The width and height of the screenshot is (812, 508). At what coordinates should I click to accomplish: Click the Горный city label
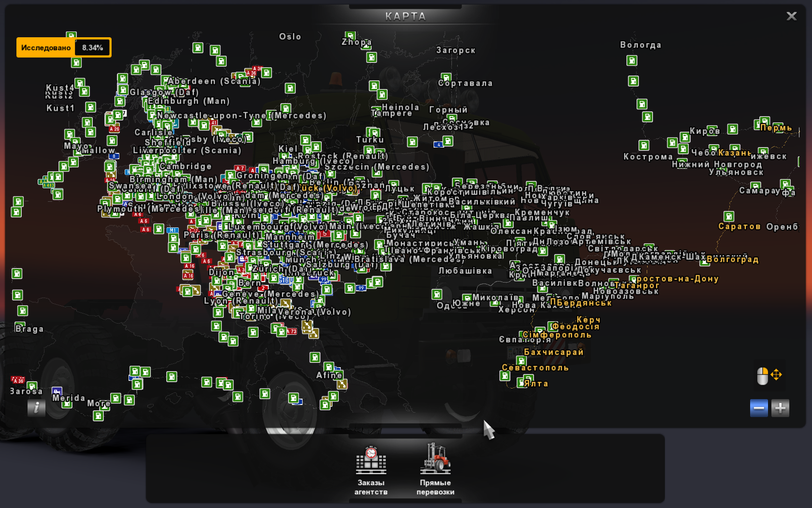448,110
